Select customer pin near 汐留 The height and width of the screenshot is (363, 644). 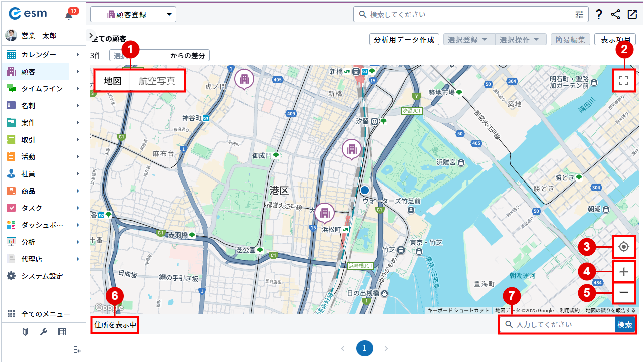point(352,149)
